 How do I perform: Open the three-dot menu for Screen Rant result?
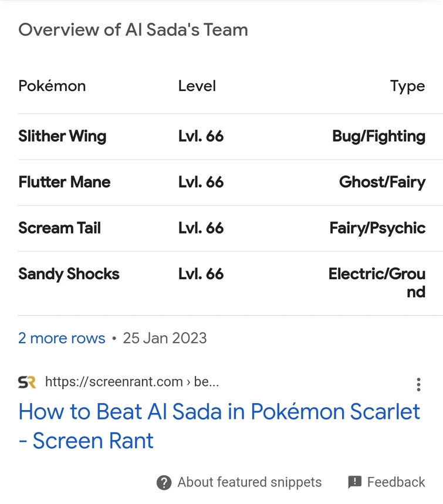418,384
